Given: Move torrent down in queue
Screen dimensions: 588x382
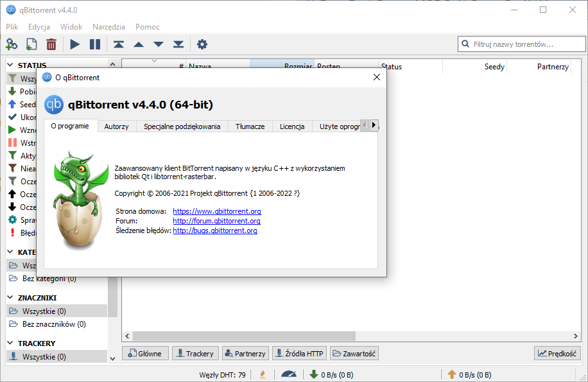Looking at the screenshot, I should point(159,44).
